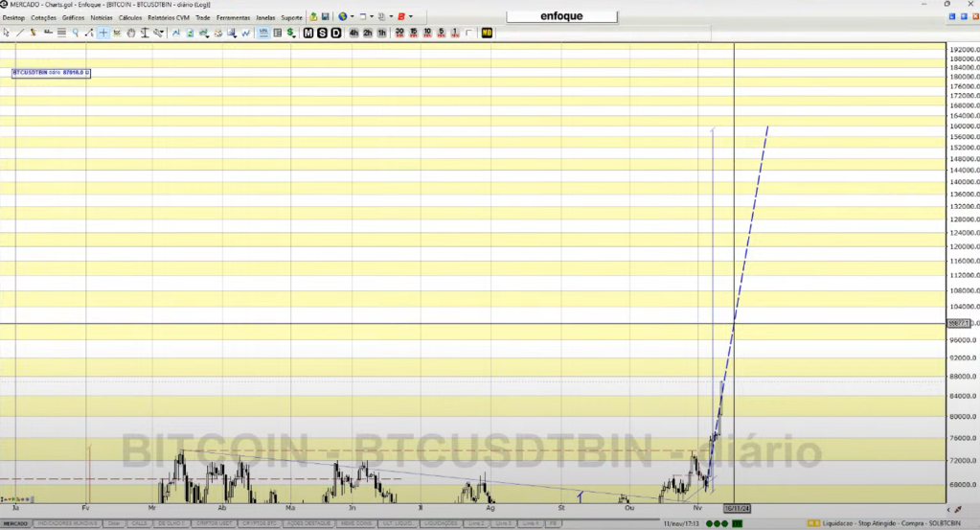Select the vertical measure tool
This screenshot has width=980, height=530.
click(x=145, y=33)
